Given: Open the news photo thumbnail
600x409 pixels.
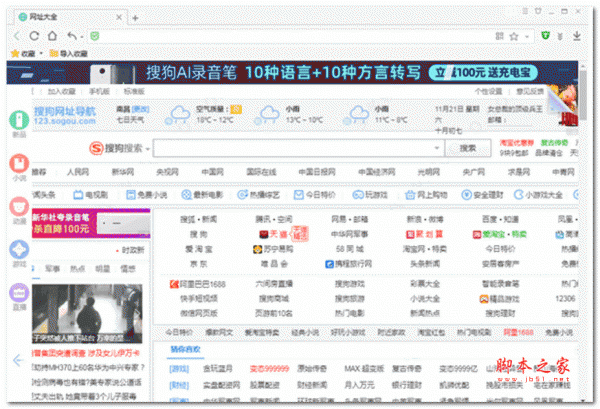Looking at the screenshot, I should 87,313.
